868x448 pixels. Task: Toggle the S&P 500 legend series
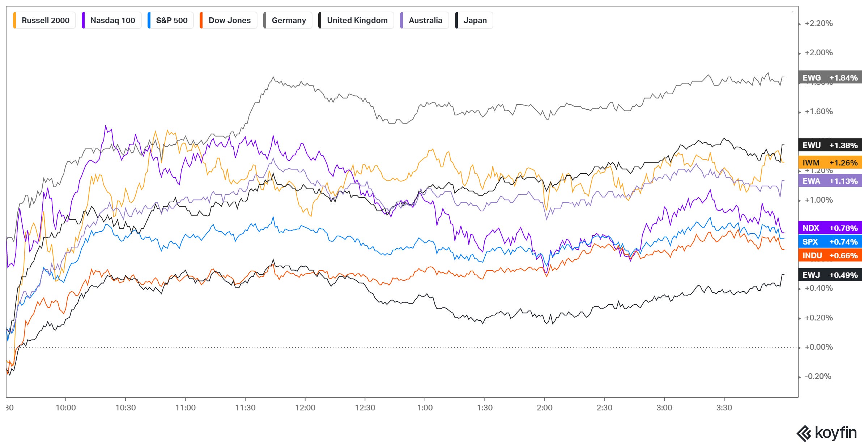(x=171, y=20)
